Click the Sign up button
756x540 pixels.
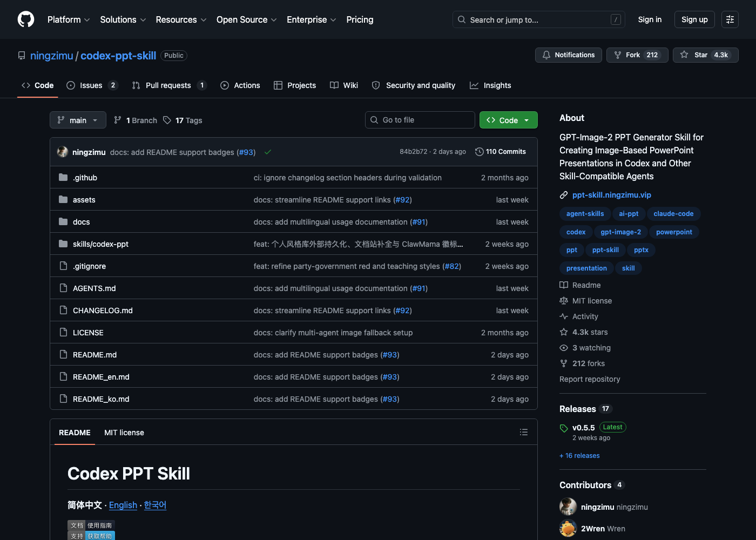click(x=694, y=19)
